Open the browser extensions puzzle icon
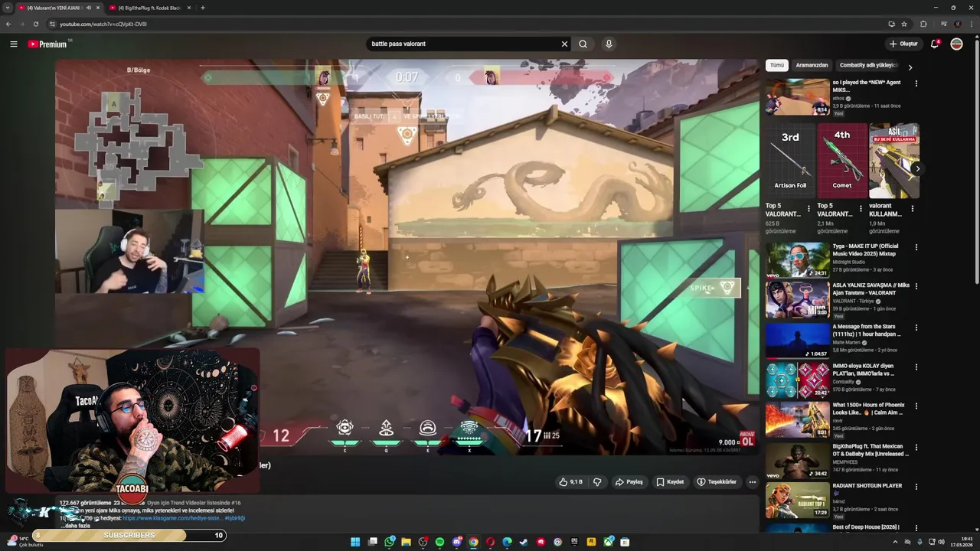Viewport: 980px width, 551px height. [923, 24]
